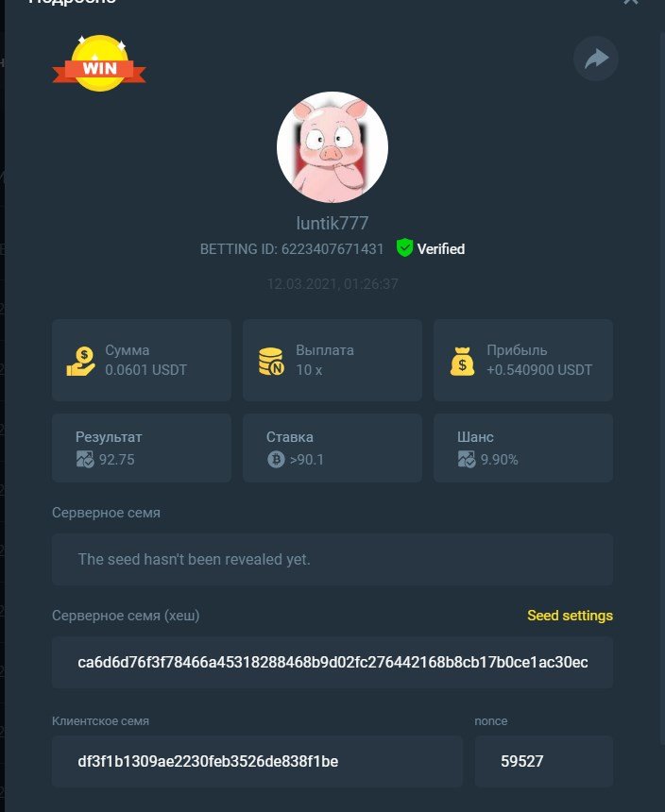Close the details dialog
This screenshot has width=665, height=812.
click(631, 2)
